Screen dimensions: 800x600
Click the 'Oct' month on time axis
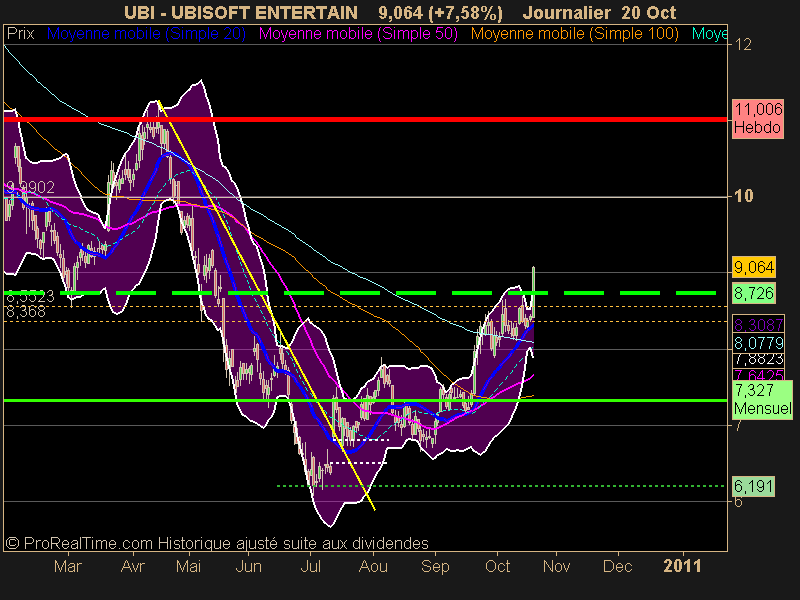(x=497, y=566)
